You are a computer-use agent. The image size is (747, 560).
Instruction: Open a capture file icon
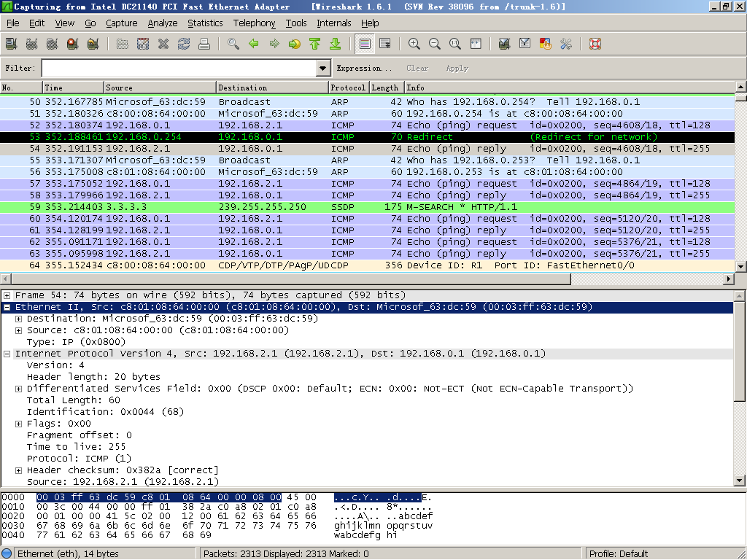[122, 44]
